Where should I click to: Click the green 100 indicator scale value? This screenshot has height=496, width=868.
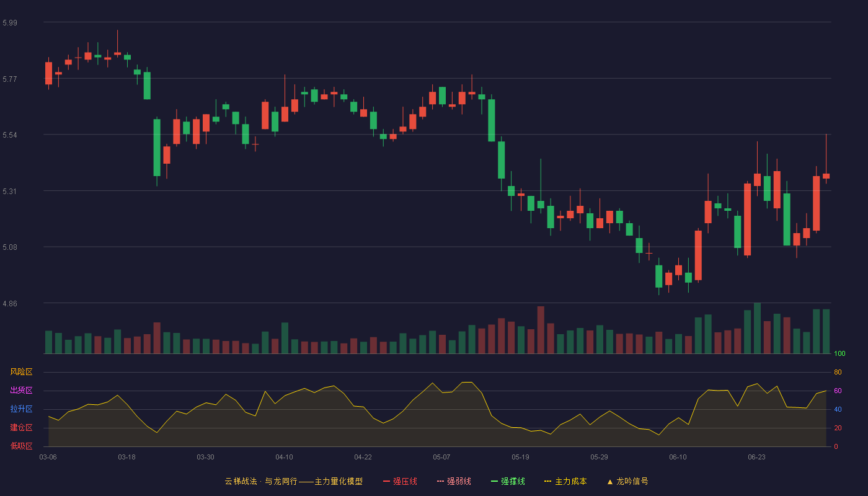[x=839, y=354]
